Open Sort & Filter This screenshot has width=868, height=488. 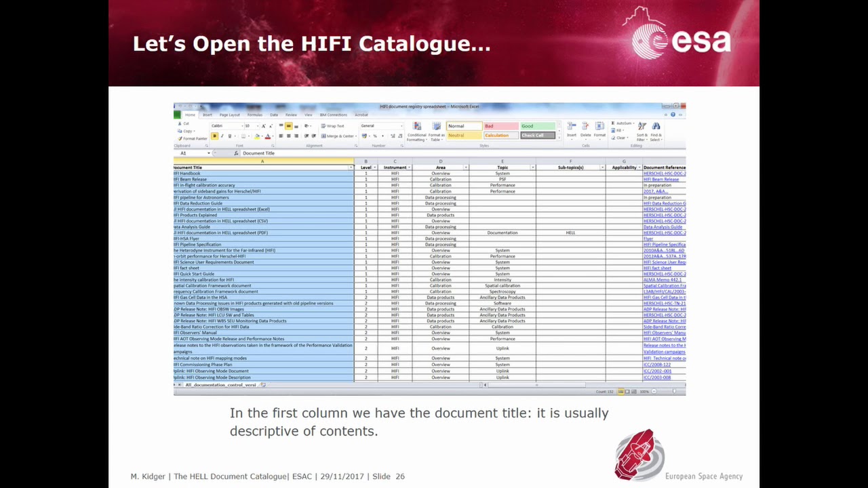click(x=642, y=131)
